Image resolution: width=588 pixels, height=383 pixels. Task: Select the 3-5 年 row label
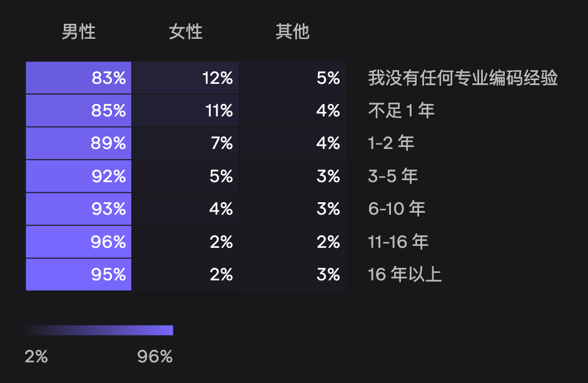pos(393,176)
